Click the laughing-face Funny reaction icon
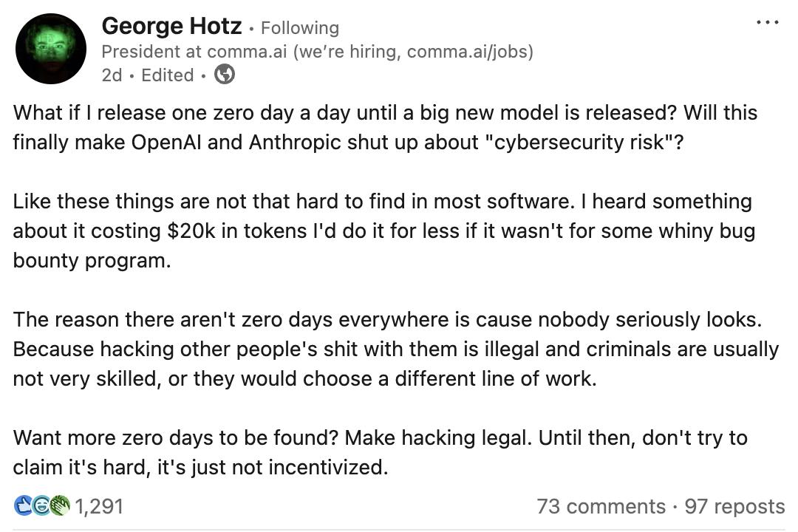The width and height of the screenshot is (798, 532). (42, 505)
